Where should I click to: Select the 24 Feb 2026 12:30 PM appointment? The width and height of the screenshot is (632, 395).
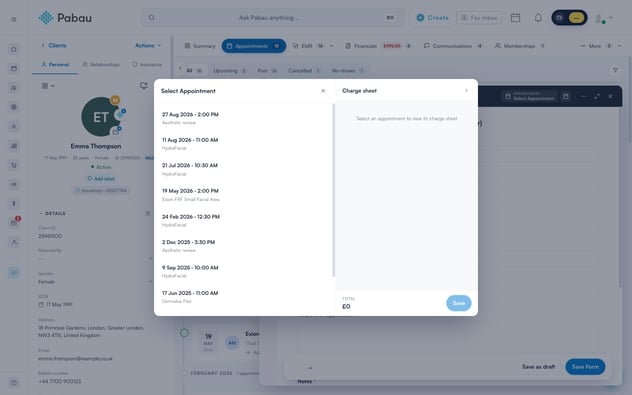244,220
